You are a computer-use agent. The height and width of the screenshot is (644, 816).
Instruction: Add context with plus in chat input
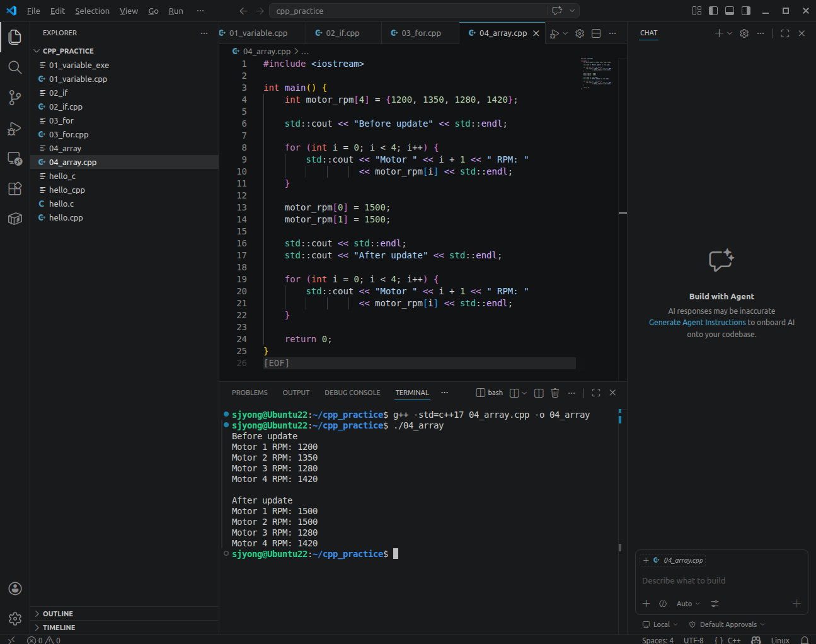(x=646, y=604)
